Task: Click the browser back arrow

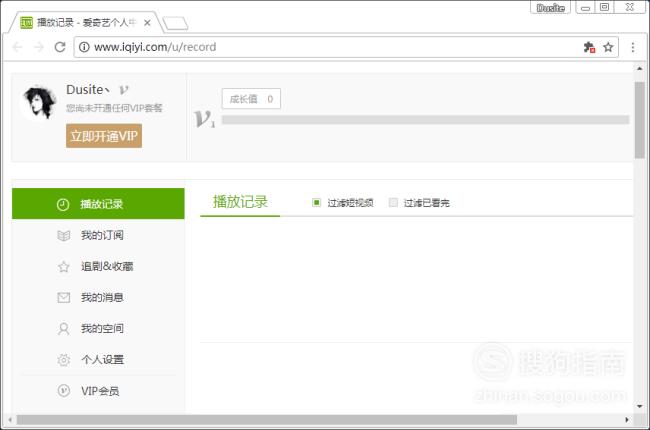Action: pos(17,47)
